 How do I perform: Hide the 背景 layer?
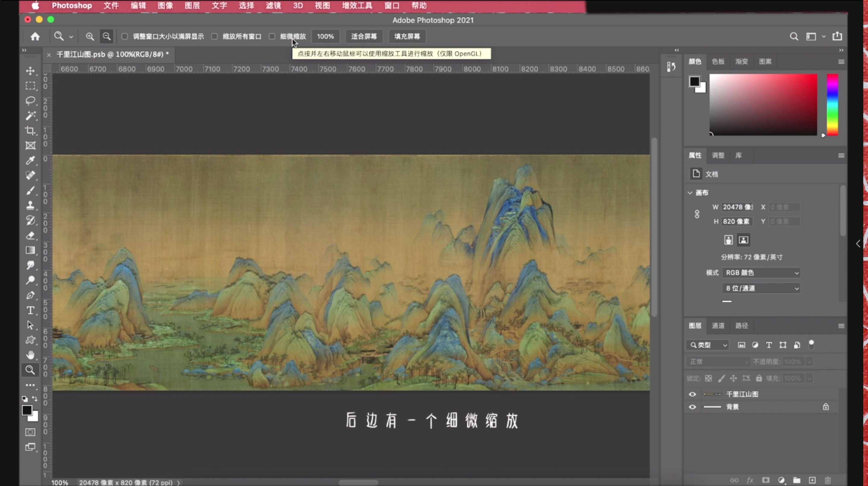(x=693, y=407)
